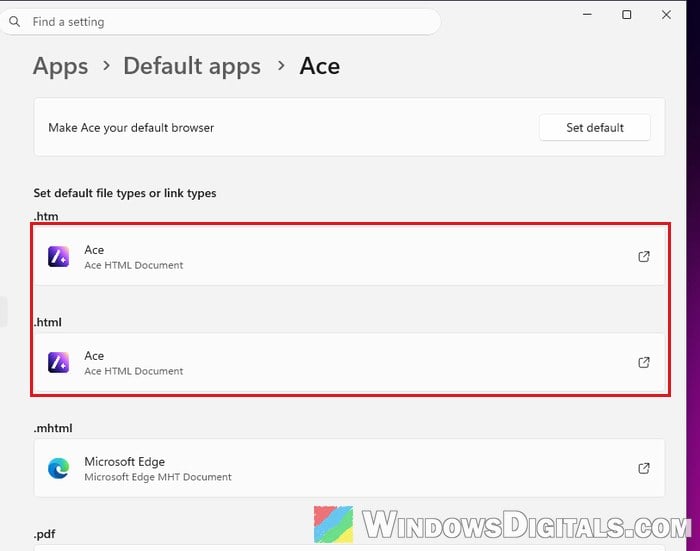The width and height of the screenshot is (700, 551).
Task: Click the chevron between Apps and Default apps
Action: (x=106, y=66)
